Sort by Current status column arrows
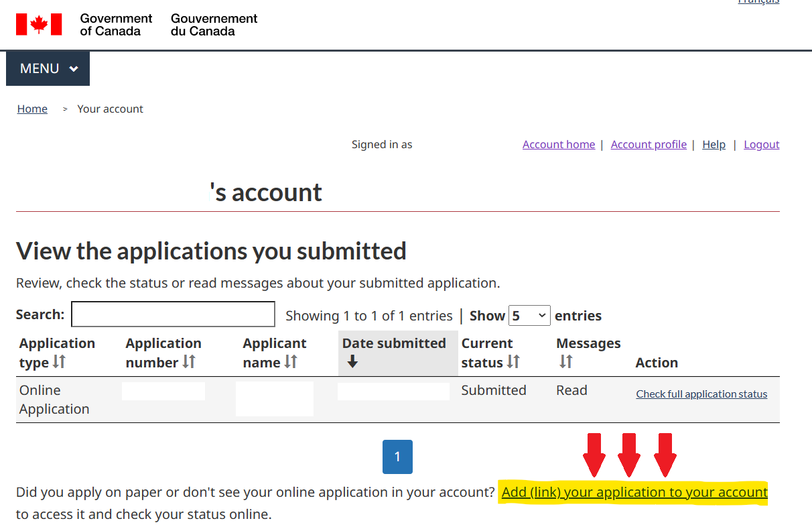The image size is (812, 531). [x=513, y=362]
